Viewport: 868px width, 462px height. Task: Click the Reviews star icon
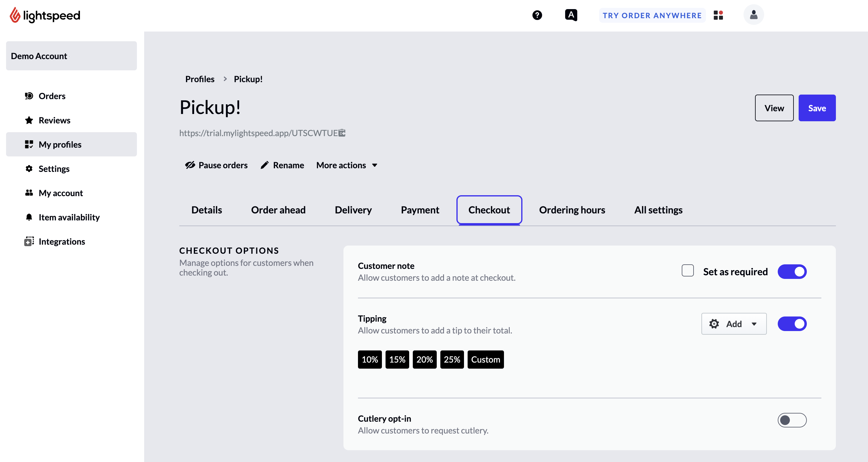pyautogui.click(x=29, y=120)
